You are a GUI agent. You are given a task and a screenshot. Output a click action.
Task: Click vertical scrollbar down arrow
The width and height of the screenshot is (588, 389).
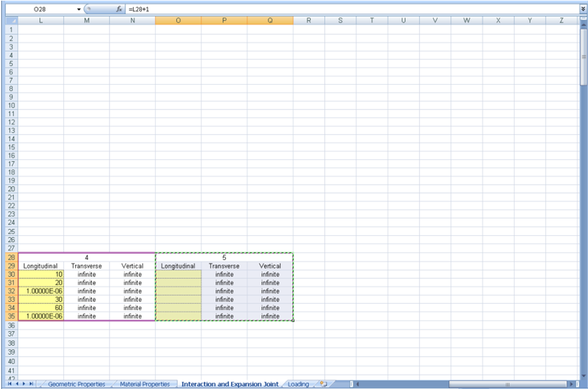point(583,375)
